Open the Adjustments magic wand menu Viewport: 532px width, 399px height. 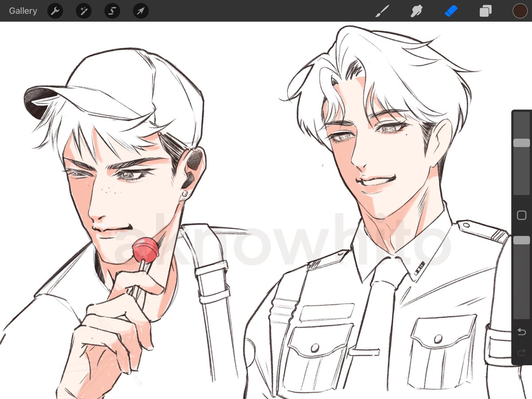(84, 11)
